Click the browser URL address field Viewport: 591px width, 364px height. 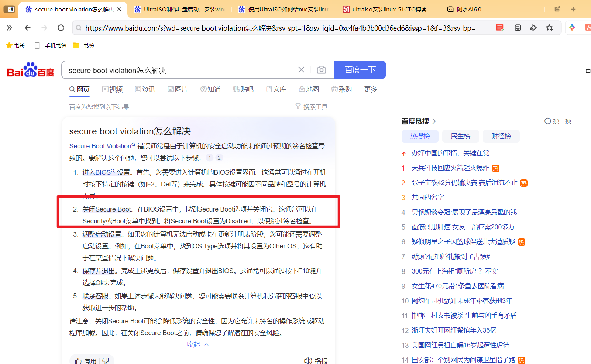pos(281,28)
